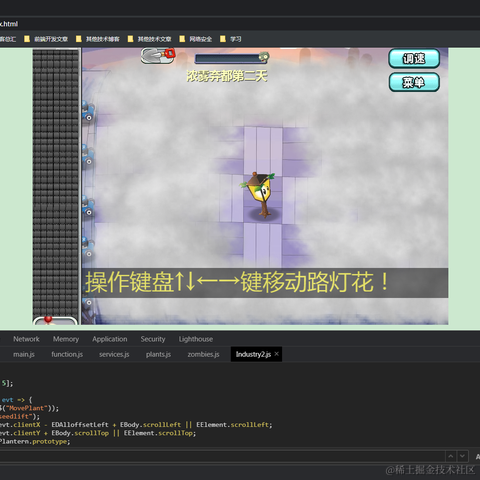Click the previous search result up arrow
The width and height of the screenshot is (480, 480).
pos(451,456)
